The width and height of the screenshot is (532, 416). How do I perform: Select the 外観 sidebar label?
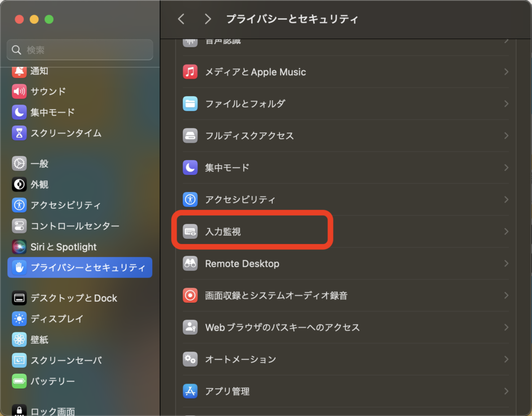tap(39, 184)
